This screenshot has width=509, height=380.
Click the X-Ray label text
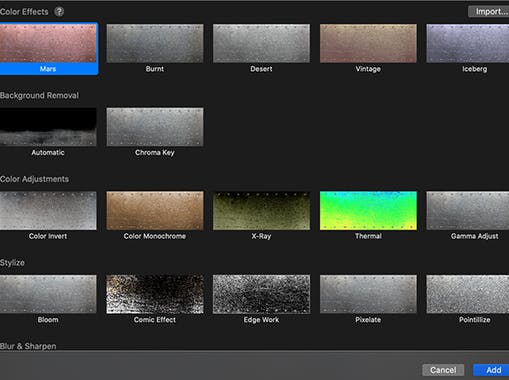(261, 236)
